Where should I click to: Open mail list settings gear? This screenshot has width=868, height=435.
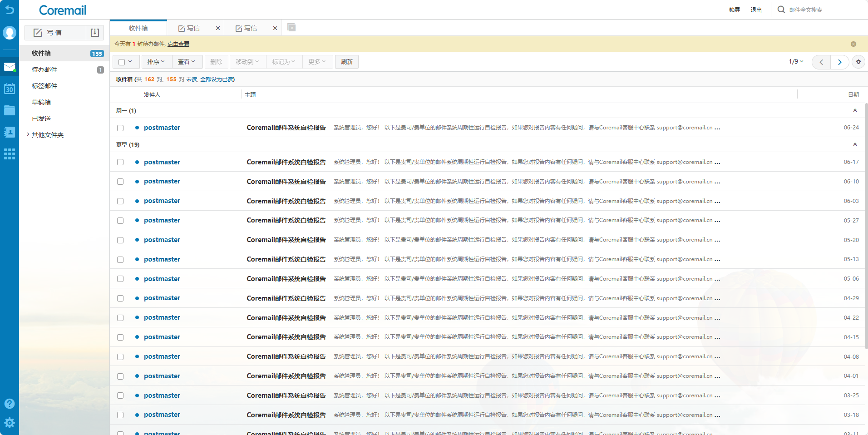858,62
